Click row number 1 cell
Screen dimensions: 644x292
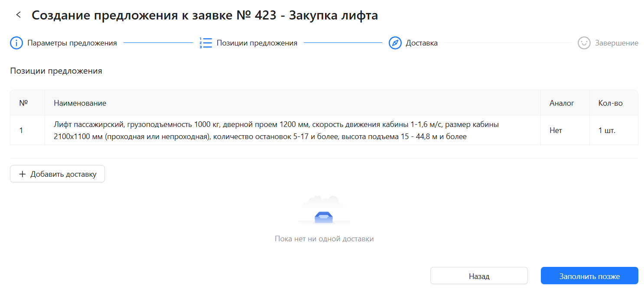(x=28, y=130)
